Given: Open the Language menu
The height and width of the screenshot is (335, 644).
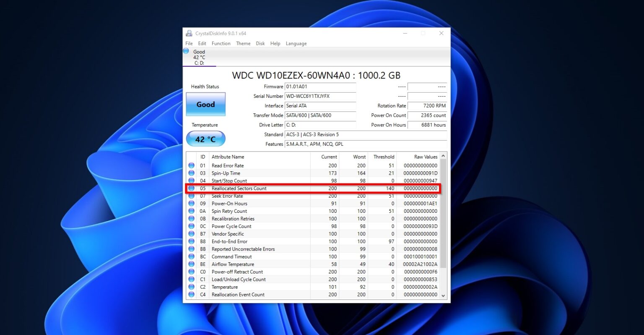Looking at the screenshot, I should click(296, 43).
